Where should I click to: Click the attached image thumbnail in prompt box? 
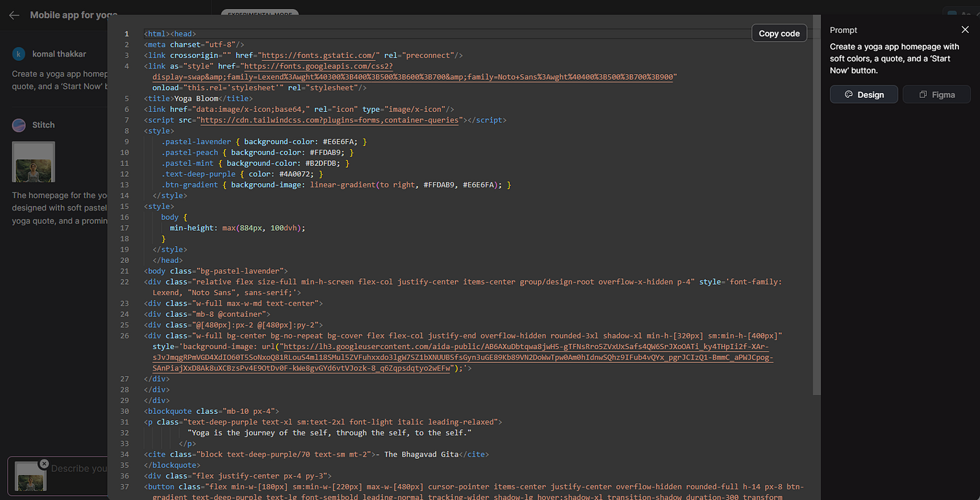tap(31, 476)
